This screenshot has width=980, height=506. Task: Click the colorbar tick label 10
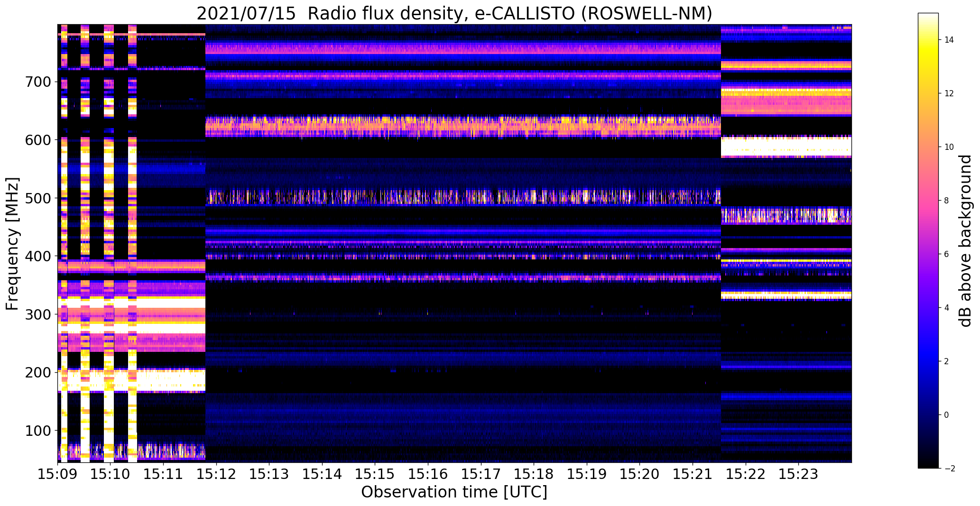[x=949, y=147]
